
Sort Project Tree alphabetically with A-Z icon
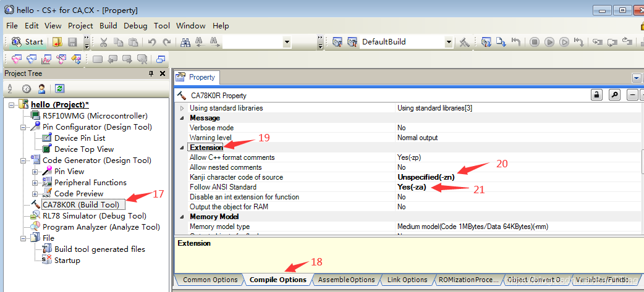click(10, 88)
